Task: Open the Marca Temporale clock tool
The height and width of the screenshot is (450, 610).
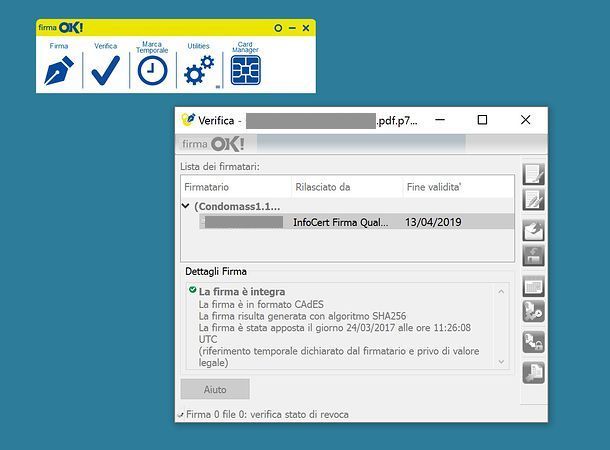Action: [152, 70]
